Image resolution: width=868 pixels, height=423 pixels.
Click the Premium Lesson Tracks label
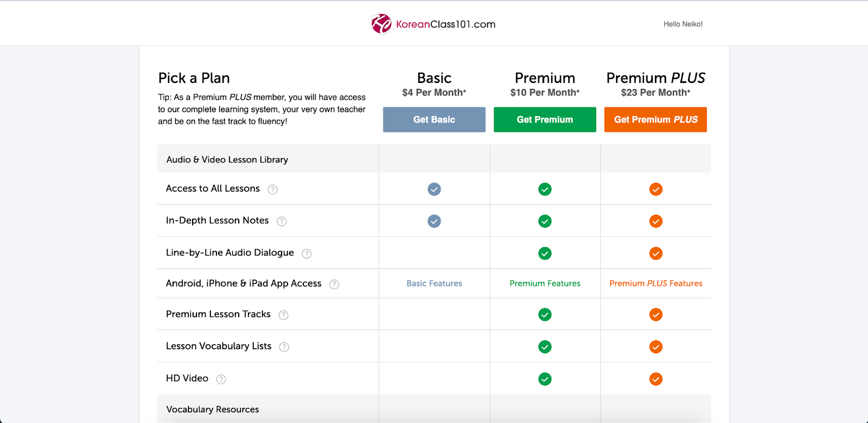point(218,315)
